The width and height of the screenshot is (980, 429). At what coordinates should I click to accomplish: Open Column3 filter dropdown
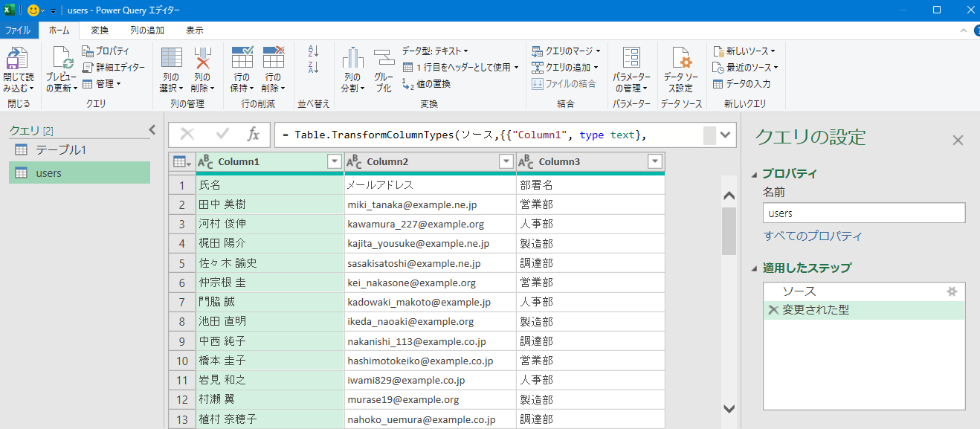(655, 162)
